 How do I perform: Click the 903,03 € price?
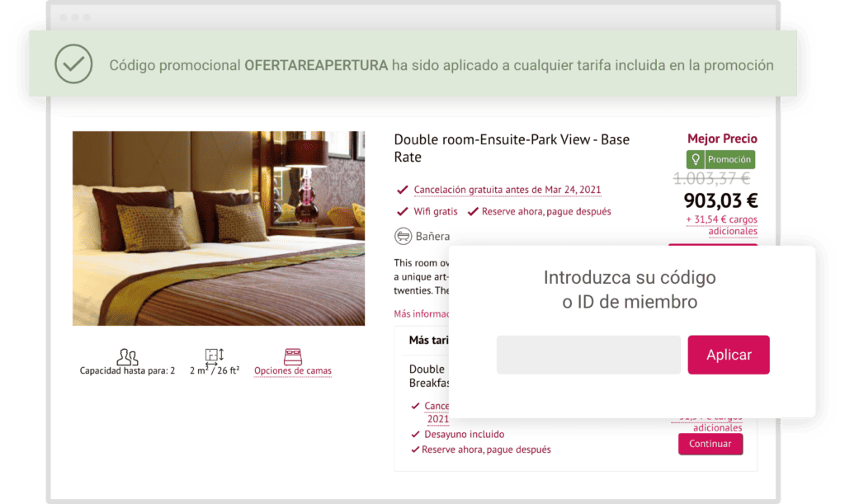pyautogui.click(x=720, y=200)
